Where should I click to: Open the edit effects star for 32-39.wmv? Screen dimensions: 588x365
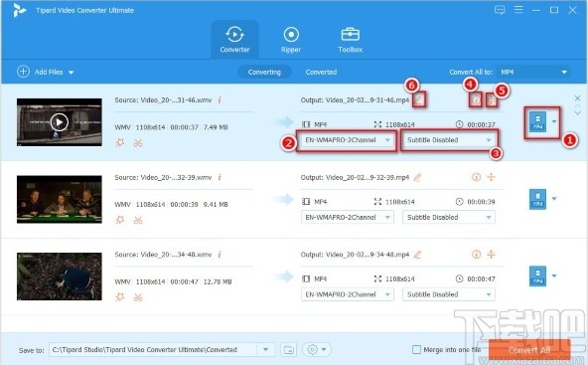coord(120,220)
